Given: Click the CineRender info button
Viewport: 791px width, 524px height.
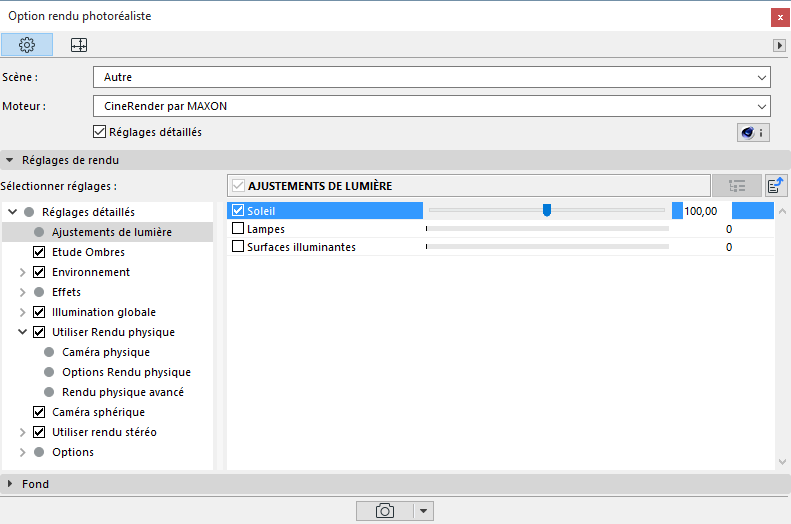Looking at the screenshot, I should click(x=753, y=133).
